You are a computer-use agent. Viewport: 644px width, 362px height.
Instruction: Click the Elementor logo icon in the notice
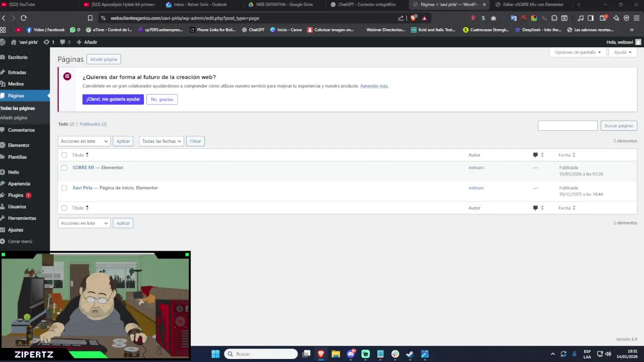coord(67,76)
